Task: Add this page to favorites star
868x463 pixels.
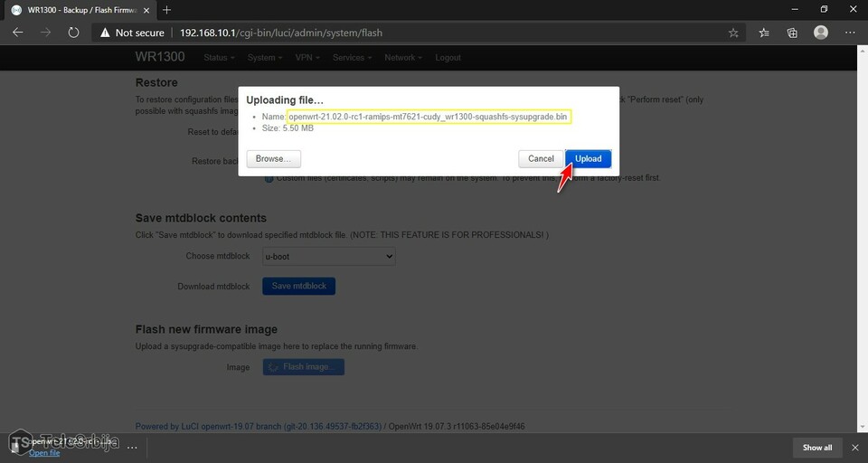Action: click(x=733, y=33)
